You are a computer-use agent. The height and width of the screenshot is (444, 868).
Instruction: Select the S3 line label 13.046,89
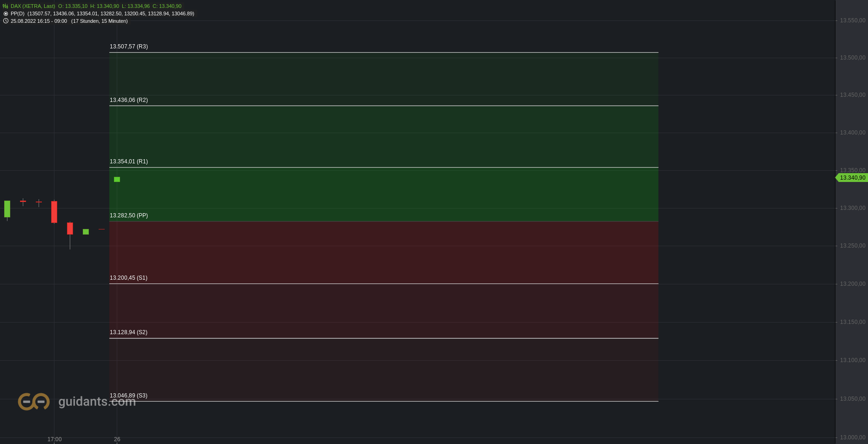[128, 396]
